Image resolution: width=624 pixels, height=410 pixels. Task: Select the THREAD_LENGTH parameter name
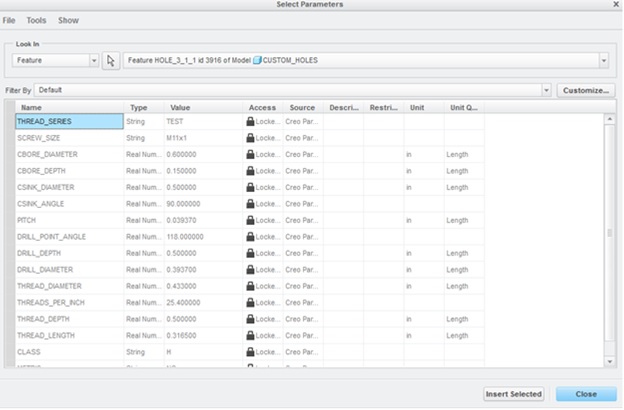45,336
